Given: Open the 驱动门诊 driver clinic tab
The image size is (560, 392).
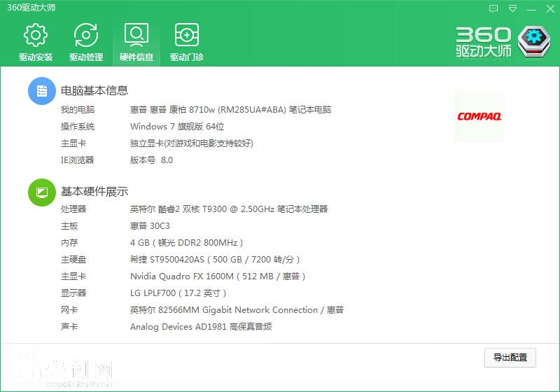Looking at the screenshot, I should click(x=187, y=42).
